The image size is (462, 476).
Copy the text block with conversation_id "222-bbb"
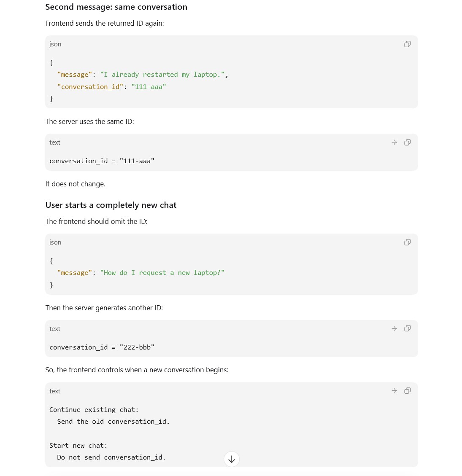tap(407, 328)
